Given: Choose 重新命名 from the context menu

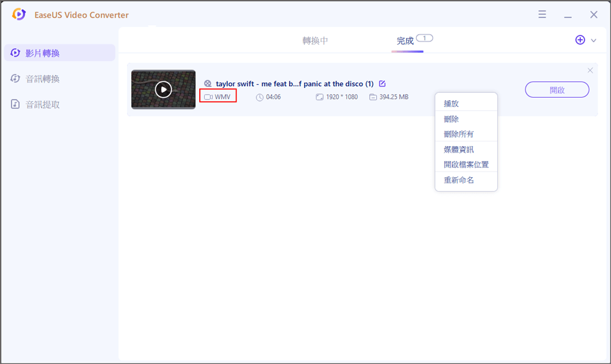Looking at the screenshot, I should (x=466, y=180).
